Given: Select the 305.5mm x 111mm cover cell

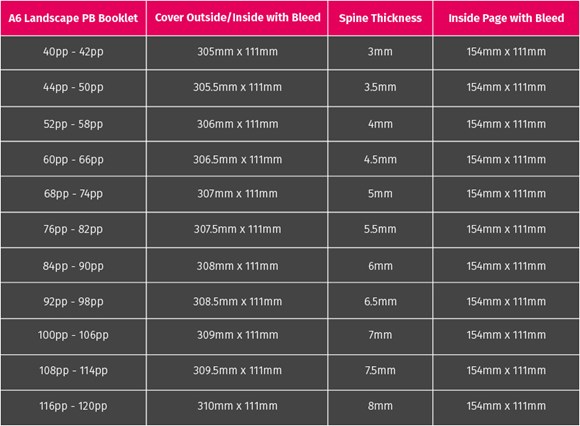Looking at the screenshot, I should (x=237, y=87).
